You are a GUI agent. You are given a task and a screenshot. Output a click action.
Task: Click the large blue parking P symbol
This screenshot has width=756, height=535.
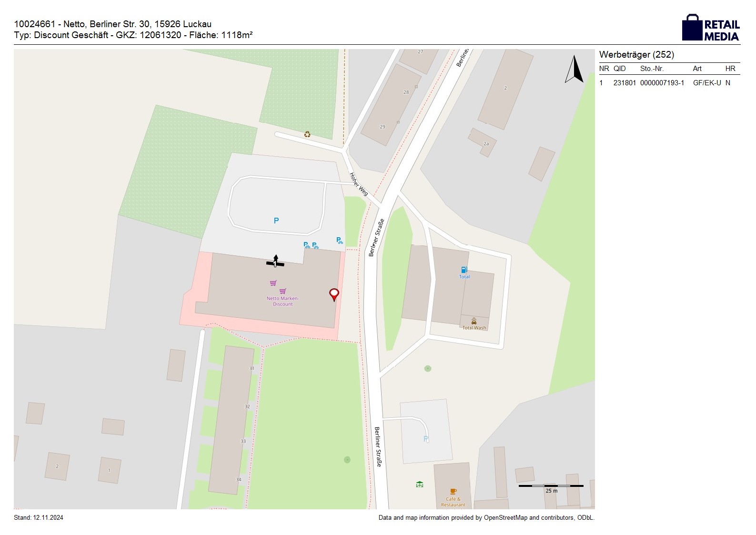coord(276,221)
